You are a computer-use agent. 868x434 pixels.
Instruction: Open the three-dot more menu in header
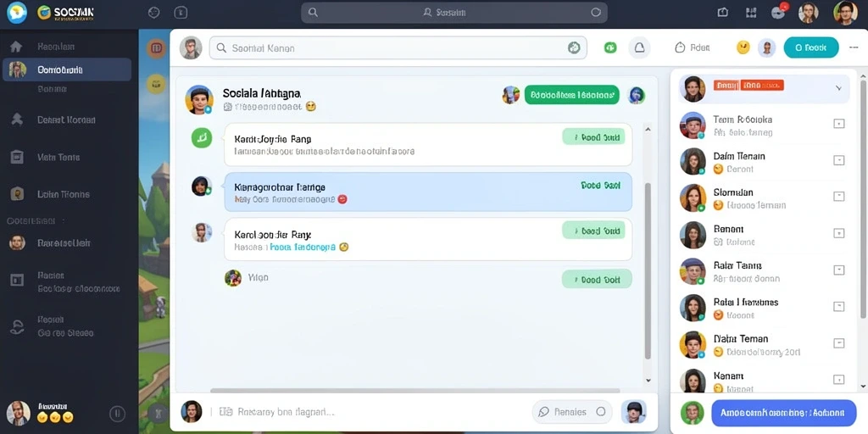[x=854, y=47]
